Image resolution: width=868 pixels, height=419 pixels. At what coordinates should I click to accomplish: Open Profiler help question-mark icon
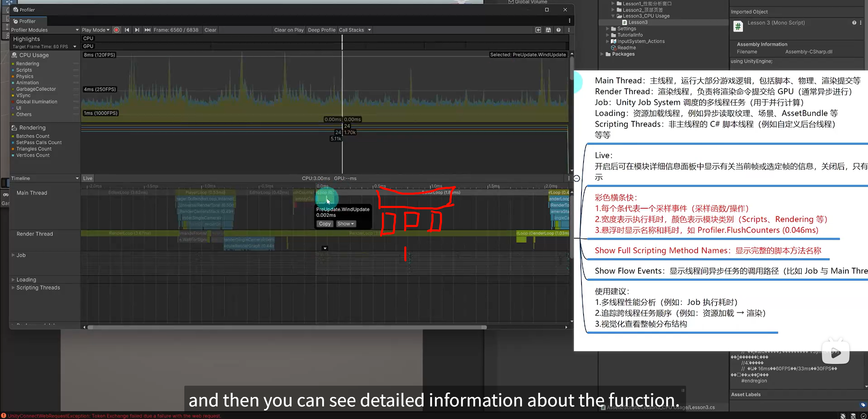(558, 30)
